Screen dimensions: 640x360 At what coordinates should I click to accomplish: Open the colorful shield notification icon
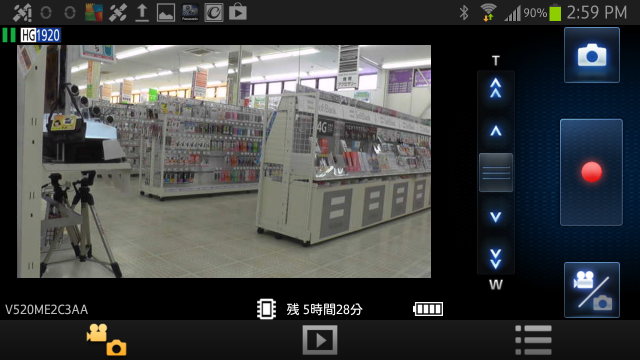point(93,12)
